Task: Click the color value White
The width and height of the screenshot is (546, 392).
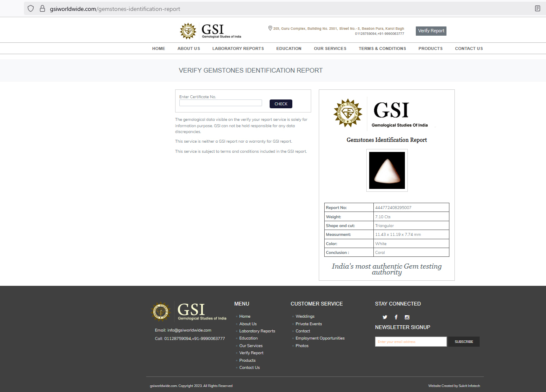Action: [381, 244]
